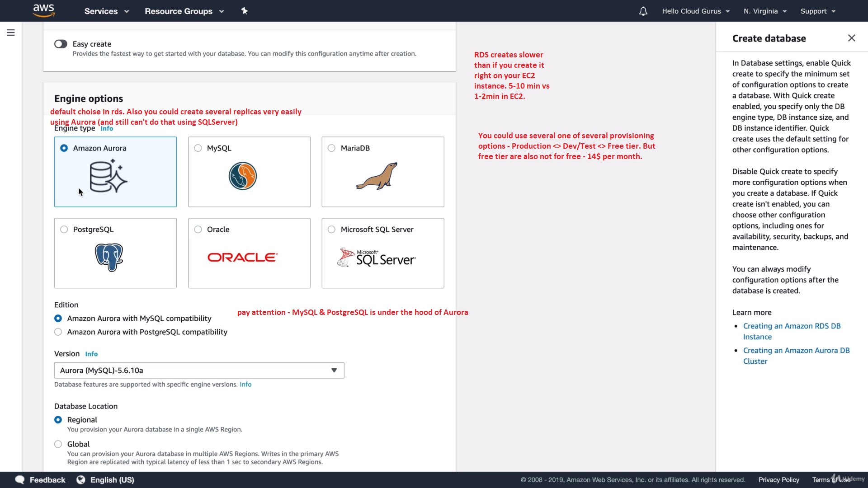Choose Global database location
This screenshot has width=868, height=488.
tap(58, 444)
